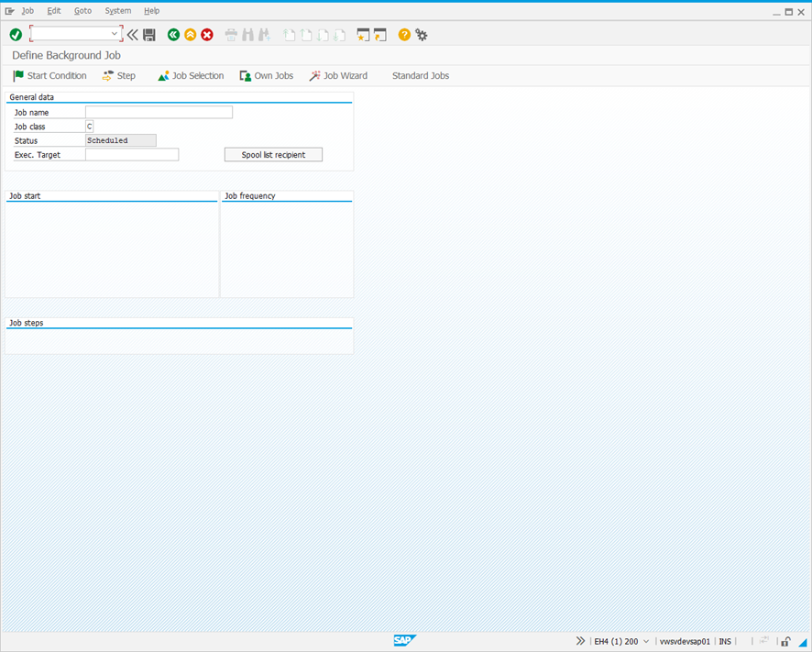Screen dimensions: 812x652
Task: Open SAP help via question mark icon
Action: [x=403, y=34]
